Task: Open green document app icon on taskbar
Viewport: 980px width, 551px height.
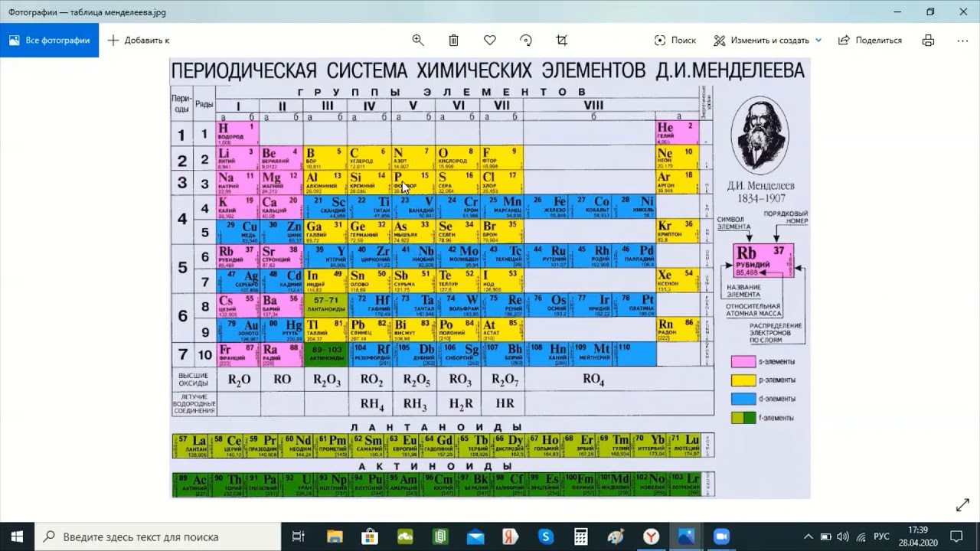Action: pos(440,536)
